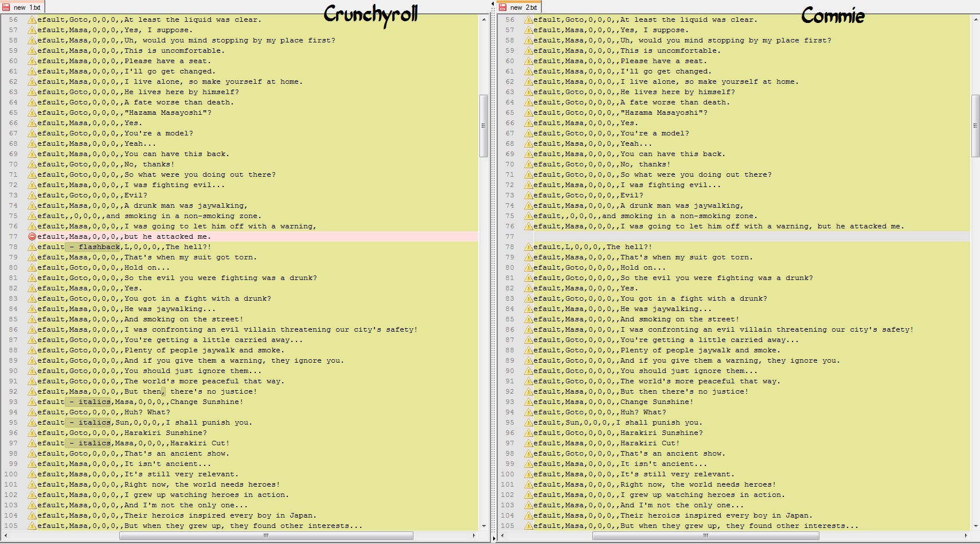
Task: Click "I shall punish you." in right pane
Action: (659, 422)
